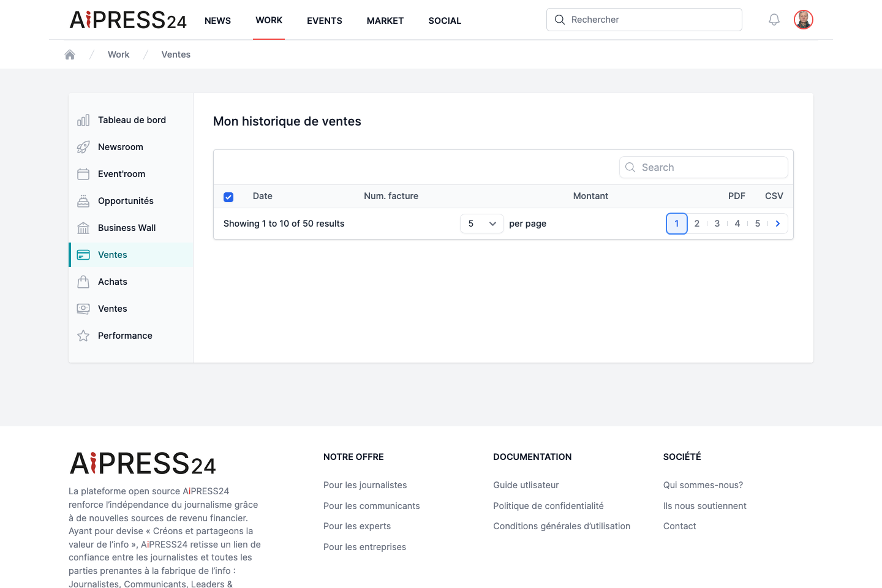Toggle the select-all checkbox in table header
Screen dimensions: 882x588
[228, 197]
